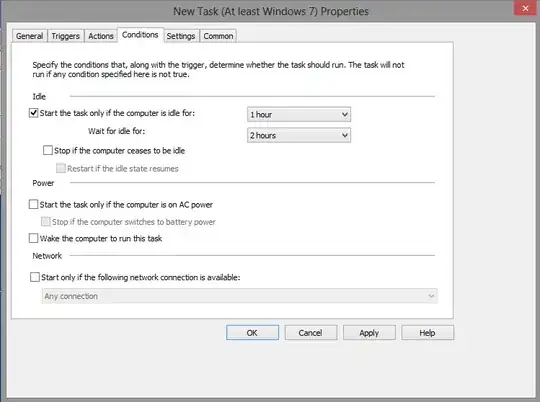Click the OK button
540x402 pixels.
coord(252,332)
